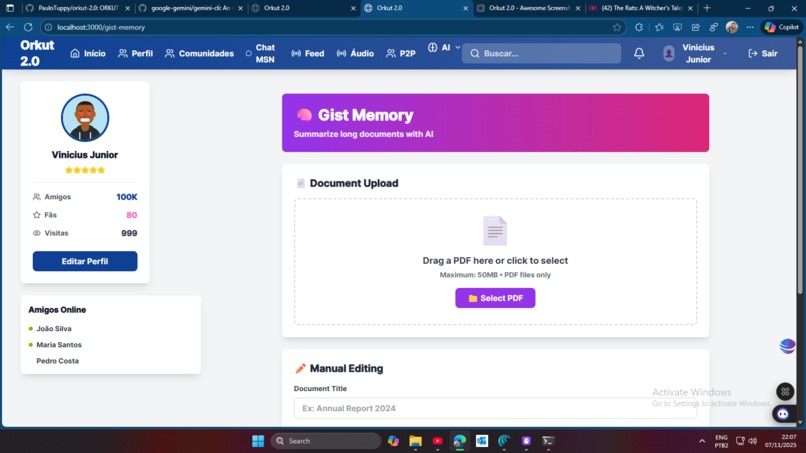806x453 pixels.
Task: Open the terminal from taskbar
Action: [x=548, y=441]
